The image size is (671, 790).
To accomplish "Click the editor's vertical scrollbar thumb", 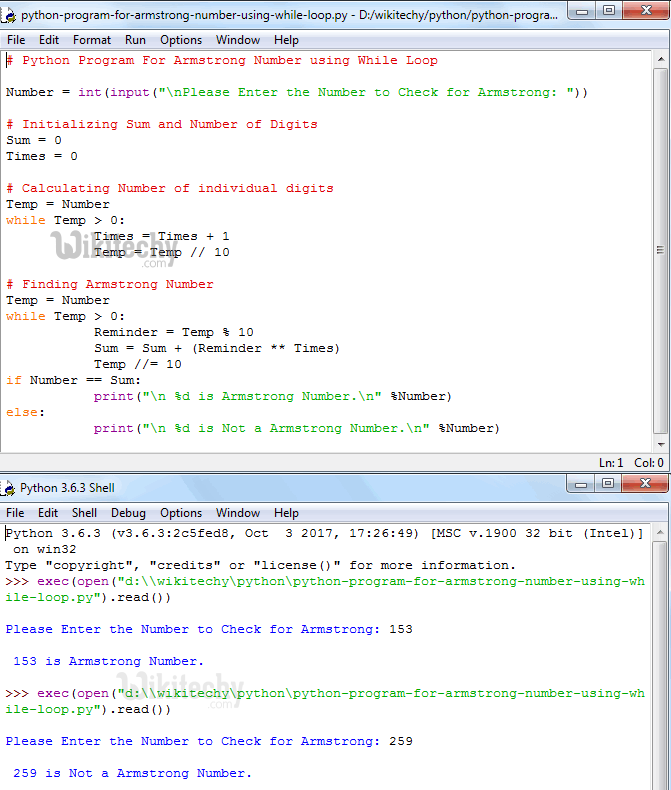I will pyautogui.click(x=660, y=250).
